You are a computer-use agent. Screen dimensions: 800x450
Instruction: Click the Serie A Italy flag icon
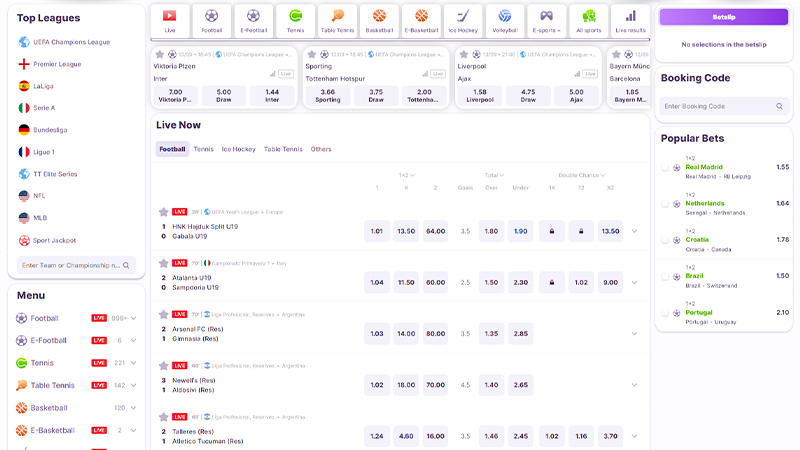(x=24, y=108)
